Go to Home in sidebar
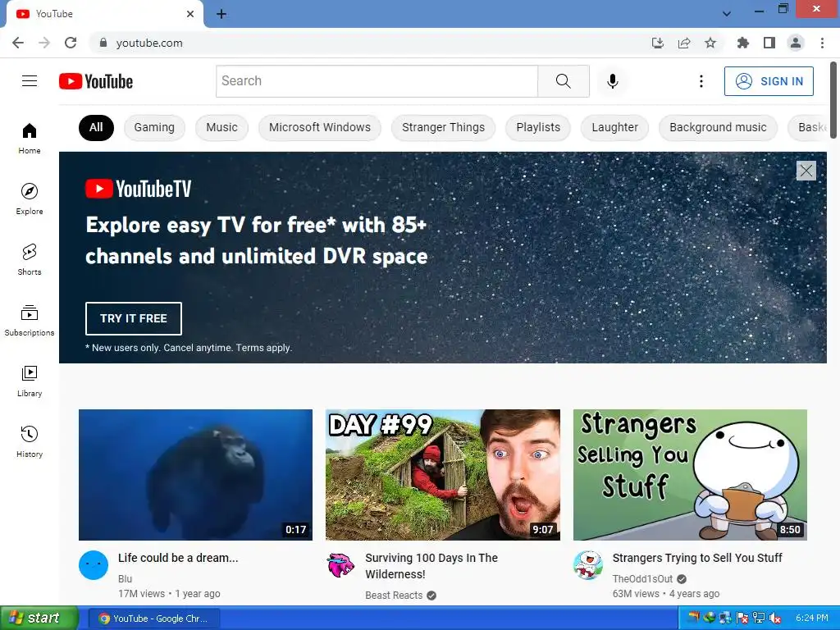The height and width of the screenshot is (630, 840). pos(30,138)
